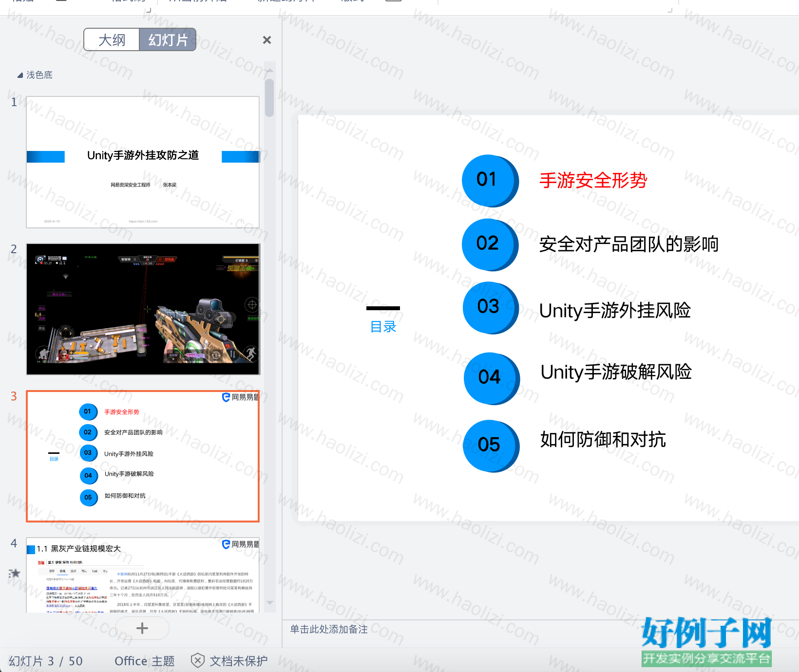Click the thumbnail panel scrollbar handle
The height and width of the screenshot is (672, 799).
[269, 98]
